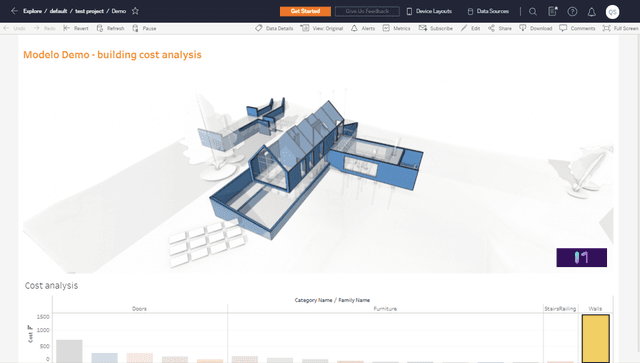Open the notifications bell icon
Image resolution: width=640 pixels, height=363 pixels.
591,12
